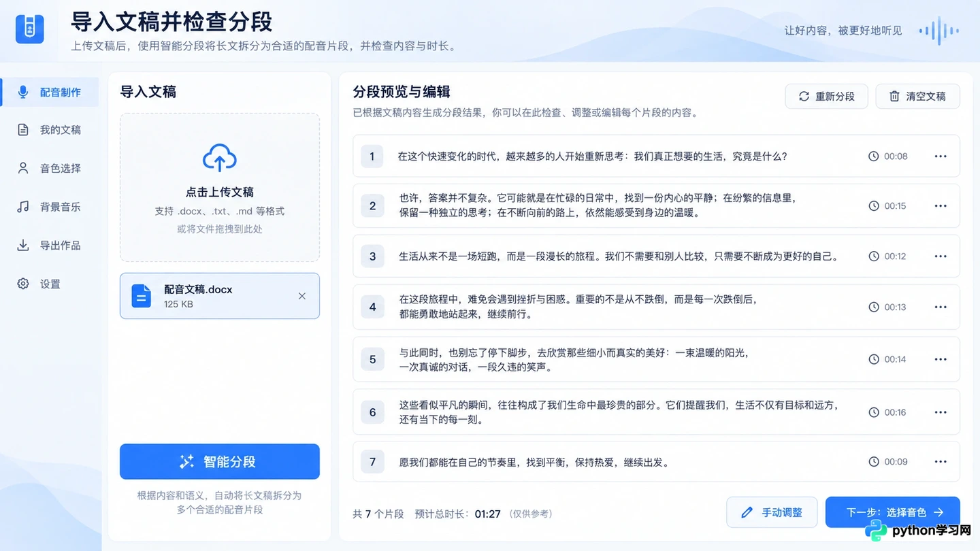Click the clock icon beside 00:12
Screen dimensions: 980x551
pos(874,256)
